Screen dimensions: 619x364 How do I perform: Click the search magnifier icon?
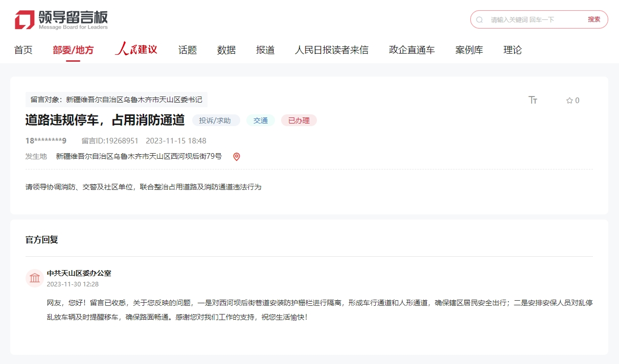pyautogui.click(x=479, y=20)
